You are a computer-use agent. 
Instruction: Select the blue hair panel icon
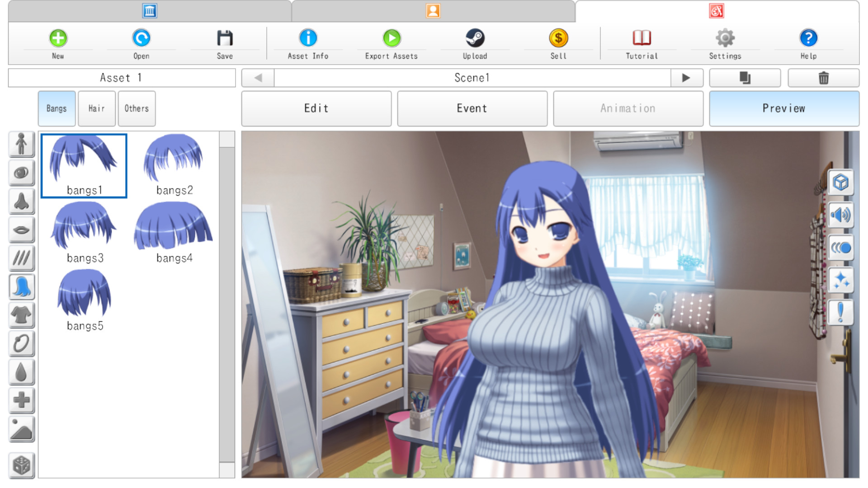click(x=21, y=287)
